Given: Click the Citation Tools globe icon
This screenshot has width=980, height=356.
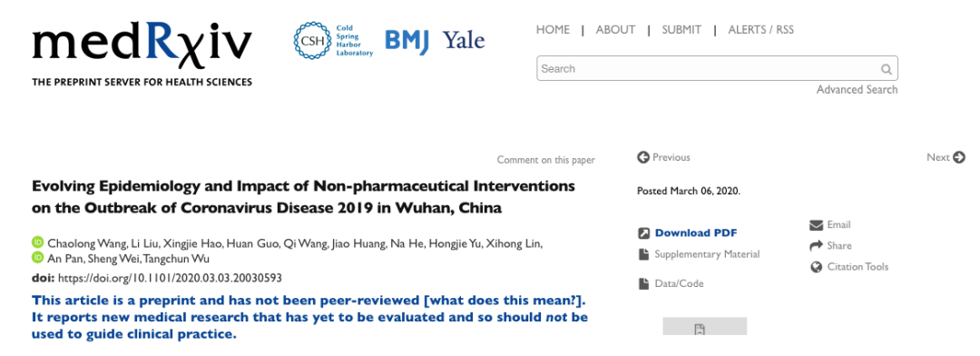Looking at the screenshot, I should (x=816, y=267).
